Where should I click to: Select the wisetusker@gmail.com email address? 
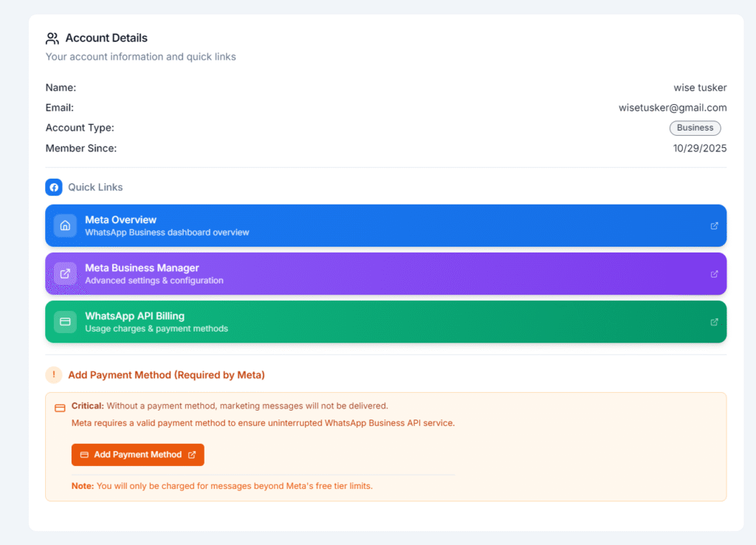click(x=672, y=108)
